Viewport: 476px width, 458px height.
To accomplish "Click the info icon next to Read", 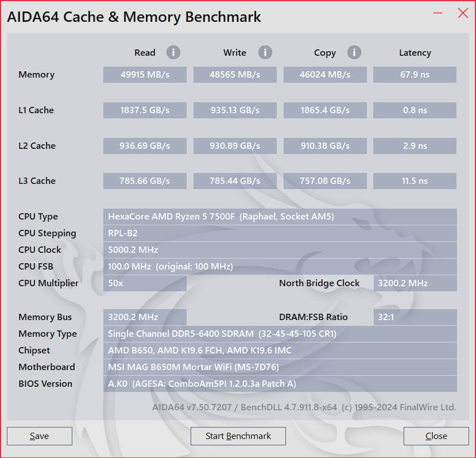I will [173, 52].
